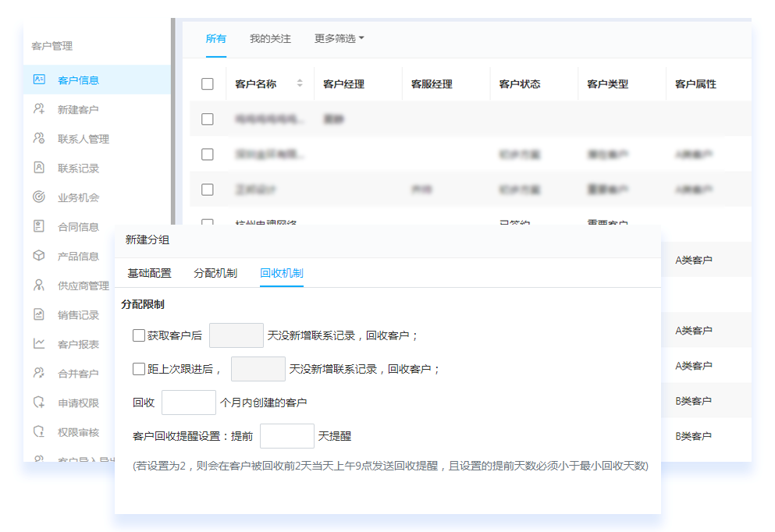The width and height of the screenshot is (775, 532).
Task: Click the 客户报表 chart icon
Action: point(38,344)
